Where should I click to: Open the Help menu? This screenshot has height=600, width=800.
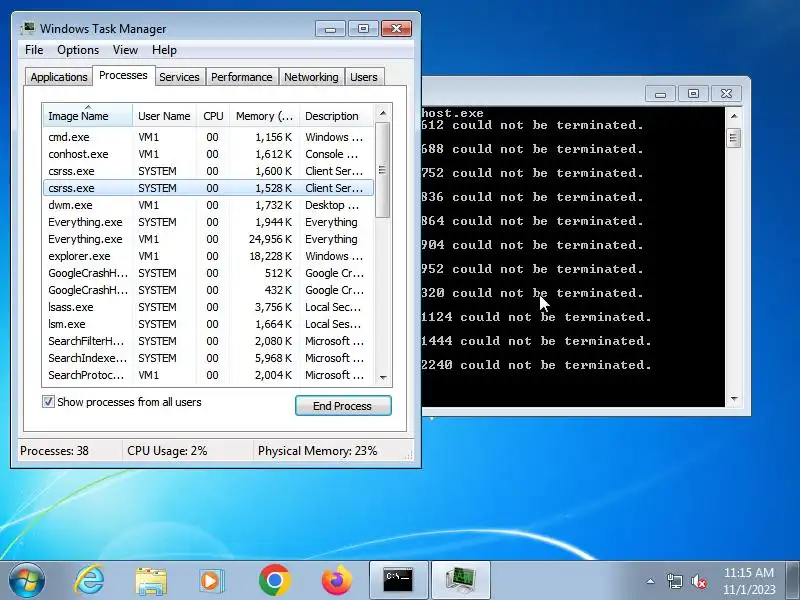click(x=164, y=50)
